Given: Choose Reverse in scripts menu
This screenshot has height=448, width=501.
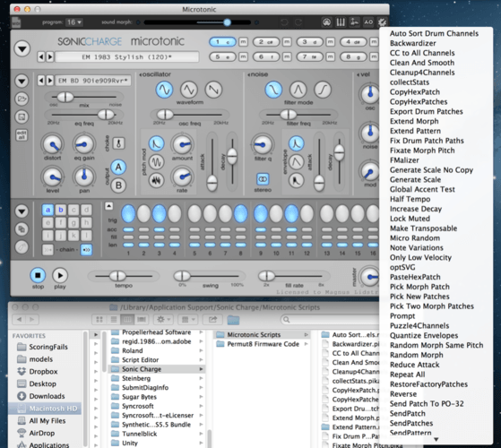Looking at the screenshot, I should tap(403, 393).
